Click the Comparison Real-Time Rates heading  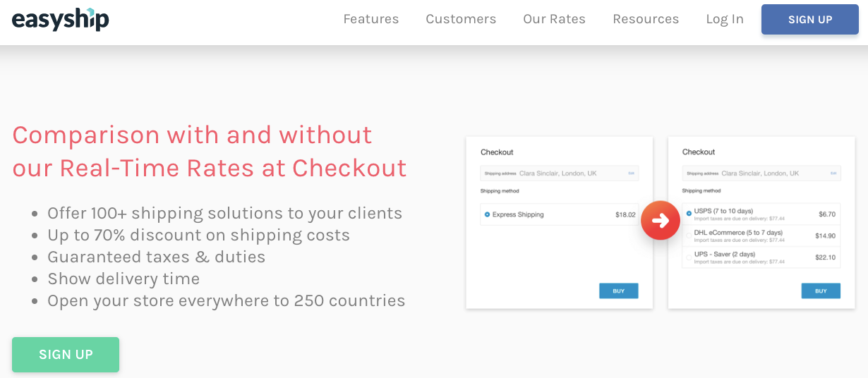pyautogui.click(x=210, y=151)
